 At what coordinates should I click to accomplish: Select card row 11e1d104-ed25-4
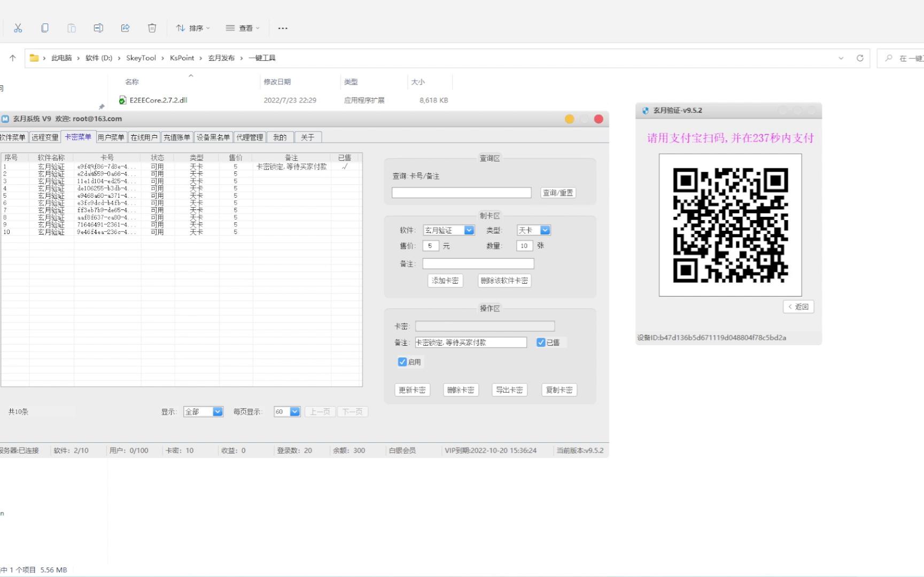coord(182,181)
